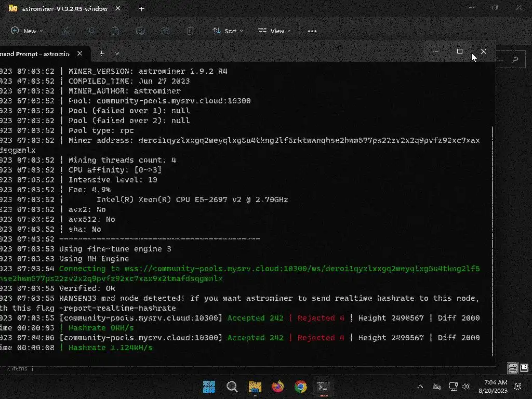Open the See more ellipsis in Explorer toolbar

click(312, 31)
